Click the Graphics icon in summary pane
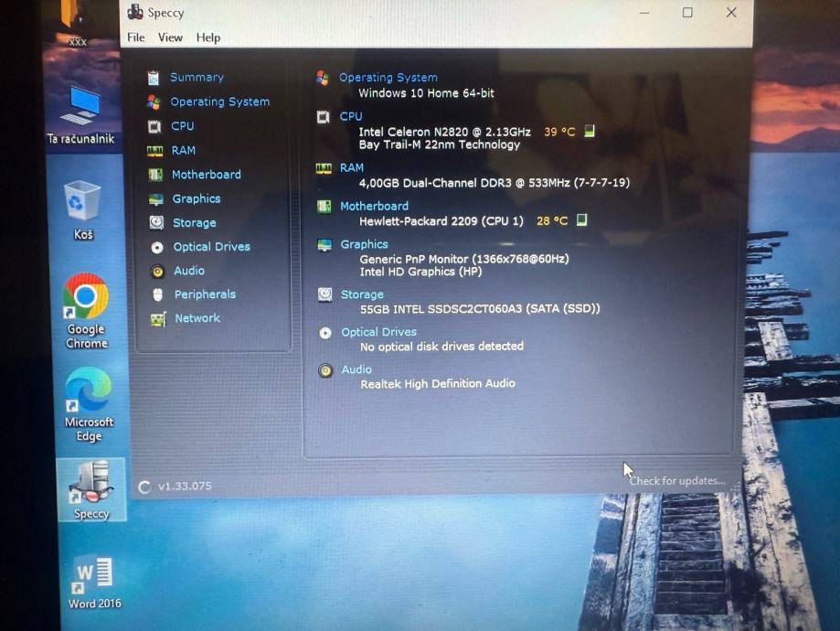 324,245
